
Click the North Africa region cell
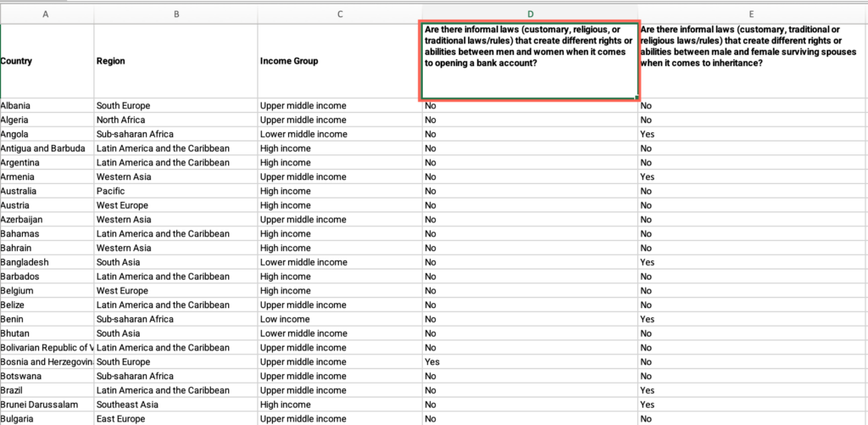click(176, 120)
